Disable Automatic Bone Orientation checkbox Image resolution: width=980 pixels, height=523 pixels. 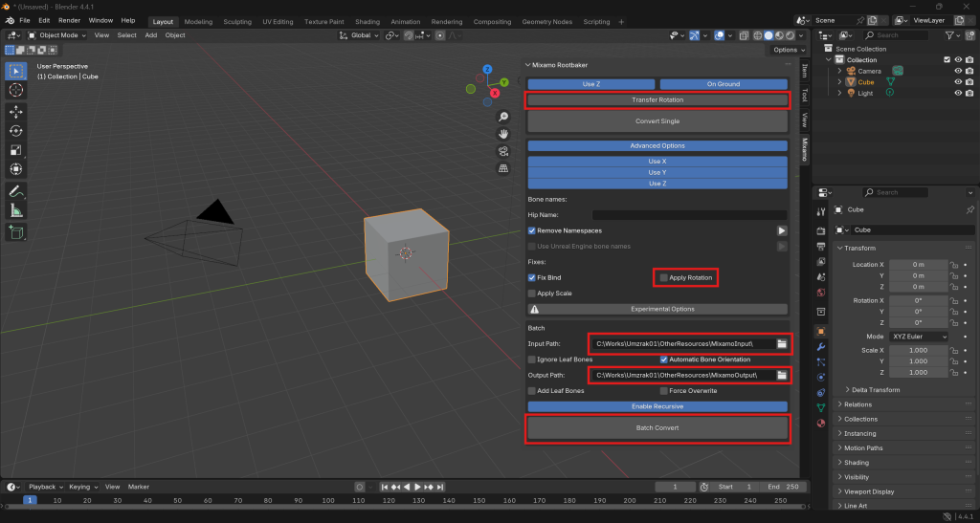click(x=664, y=360)
